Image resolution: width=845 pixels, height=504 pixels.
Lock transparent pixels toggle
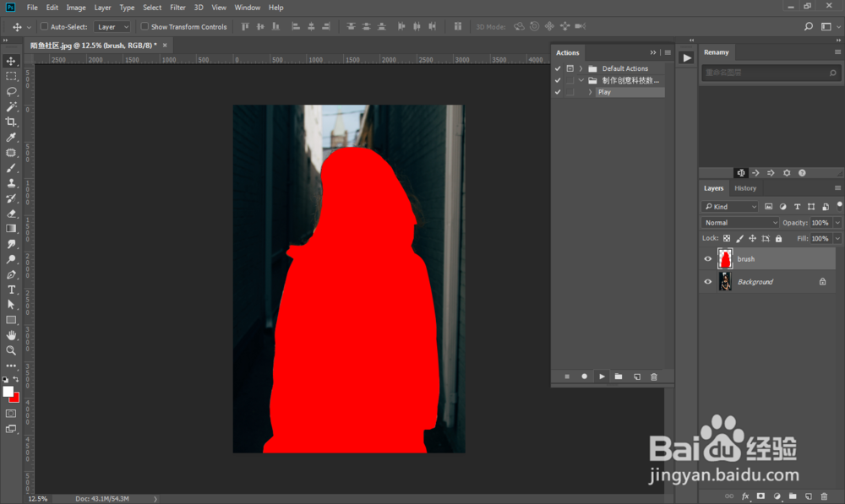(x=727, y=239)
